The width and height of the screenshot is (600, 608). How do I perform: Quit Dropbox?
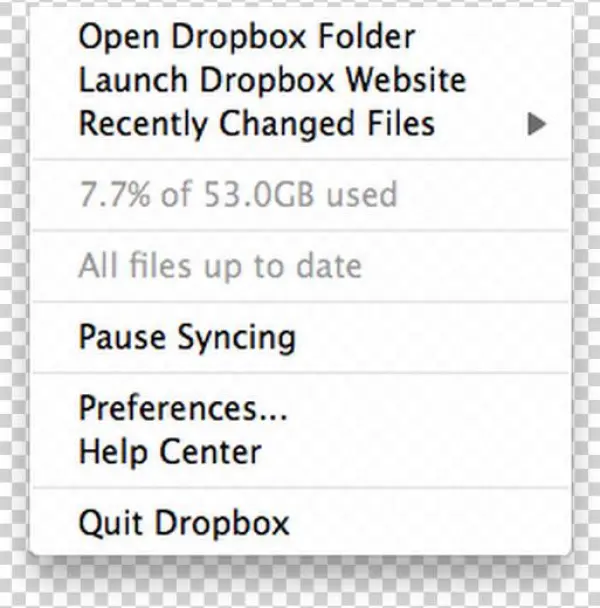[x=184, y=522]
